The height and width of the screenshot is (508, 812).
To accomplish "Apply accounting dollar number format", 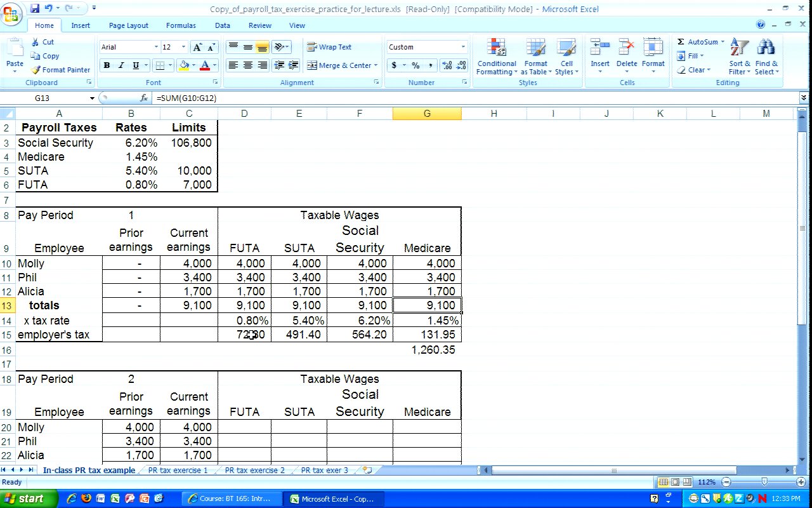I will tap(394, 65).
